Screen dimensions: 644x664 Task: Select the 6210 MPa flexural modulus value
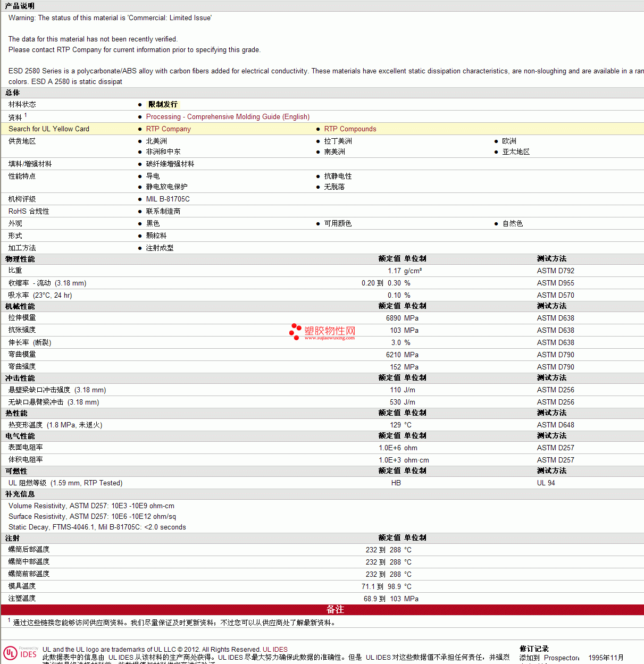(x=402, y=355)
